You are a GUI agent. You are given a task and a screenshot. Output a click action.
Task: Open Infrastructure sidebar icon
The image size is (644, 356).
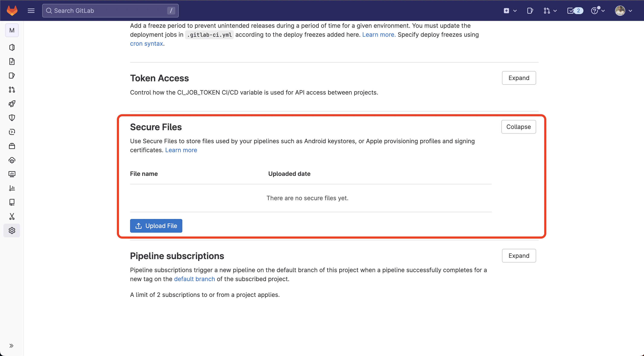pyautogui.click(x=12, y=160)
